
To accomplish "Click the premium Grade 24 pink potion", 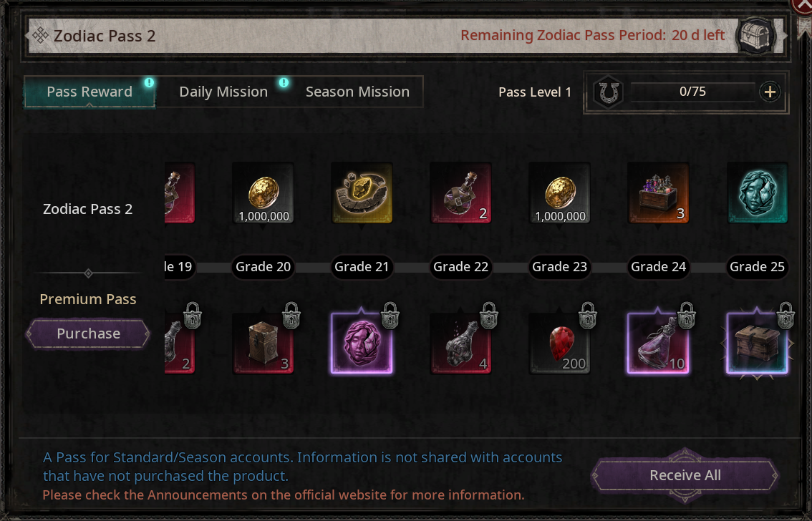I will click(x=658, y=343).
